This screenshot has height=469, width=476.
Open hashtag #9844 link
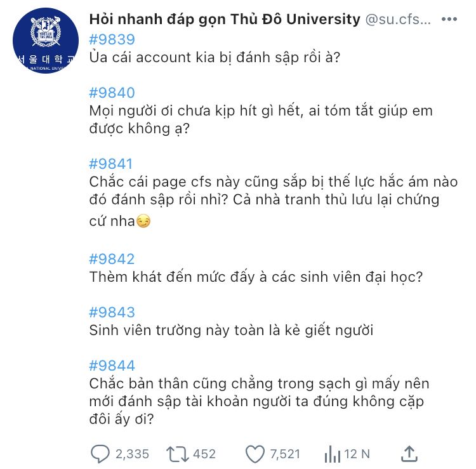(x=112, y=366)
